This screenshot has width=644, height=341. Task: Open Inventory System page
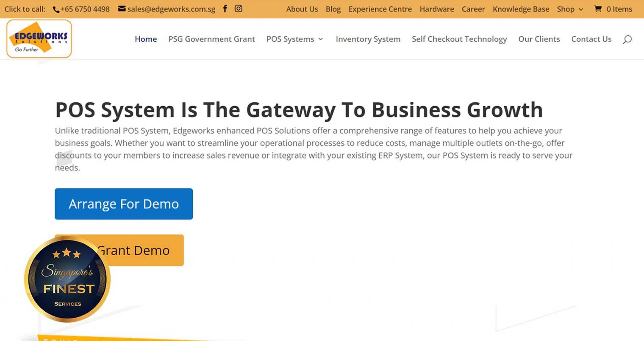click(368, 39)
